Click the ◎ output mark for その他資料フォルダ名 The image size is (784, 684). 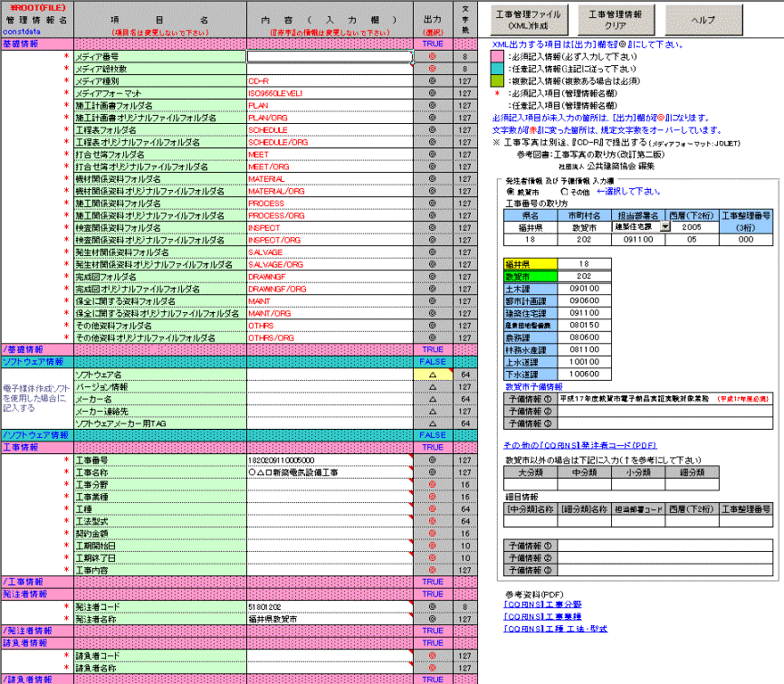pos(433,326)
